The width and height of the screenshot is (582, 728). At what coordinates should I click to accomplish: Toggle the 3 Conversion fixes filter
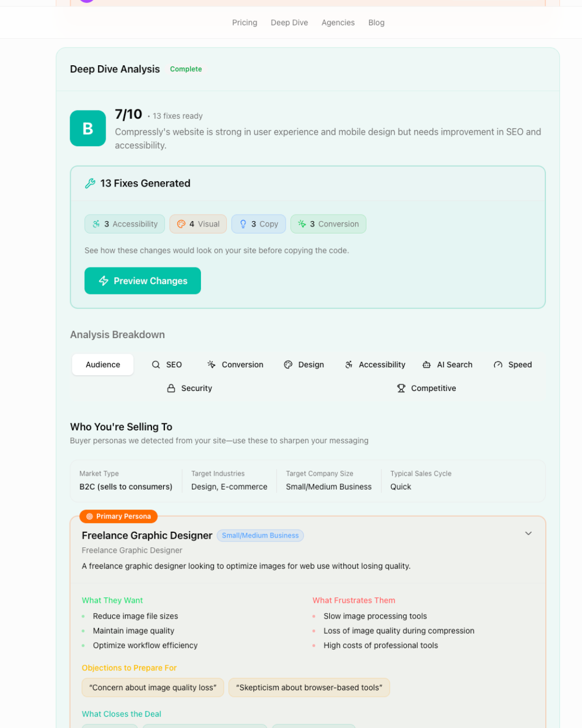[x=328, y=224]
